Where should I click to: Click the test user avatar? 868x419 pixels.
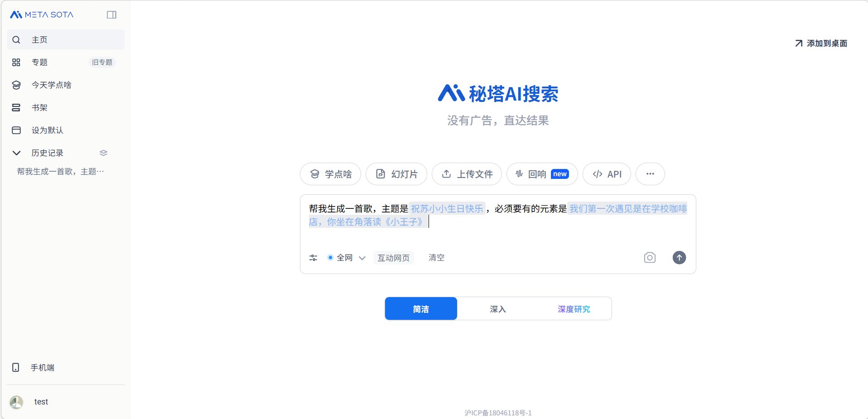coord(16,402)
